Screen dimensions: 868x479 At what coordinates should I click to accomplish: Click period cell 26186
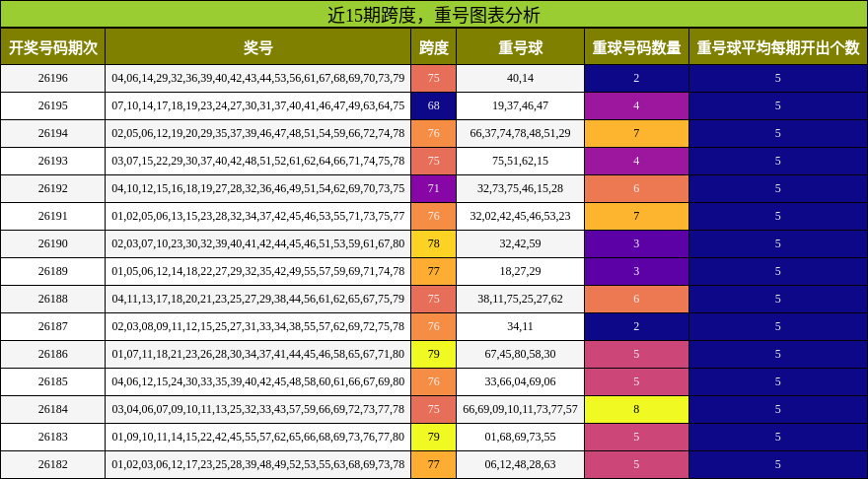(52, 355)
